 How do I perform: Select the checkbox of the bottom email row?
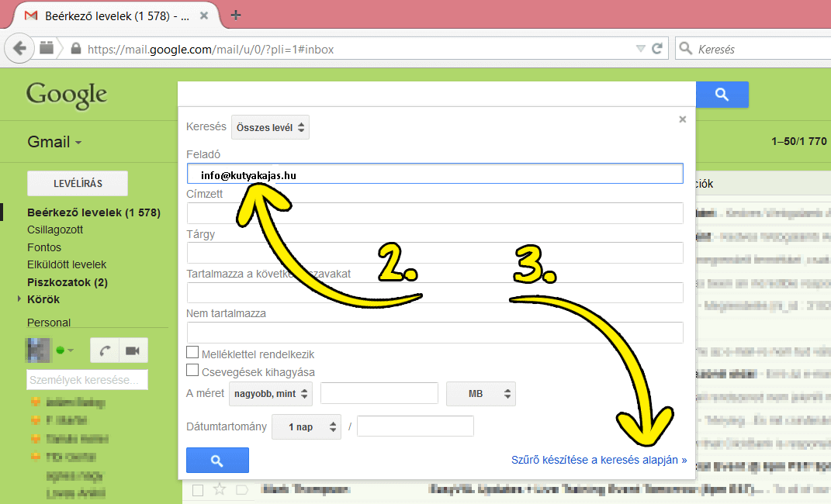(198, 489)
